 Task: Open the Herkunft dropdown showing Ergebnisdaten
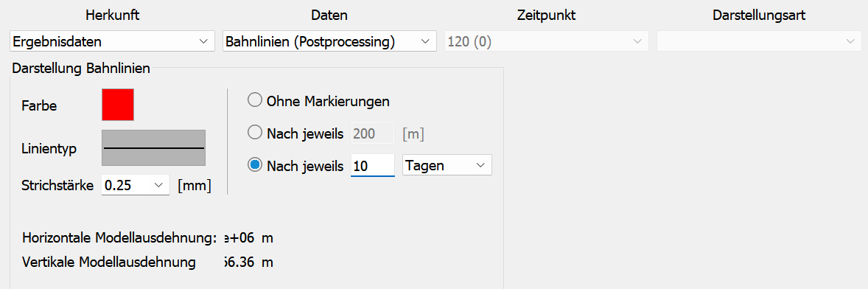click(113, 41)
